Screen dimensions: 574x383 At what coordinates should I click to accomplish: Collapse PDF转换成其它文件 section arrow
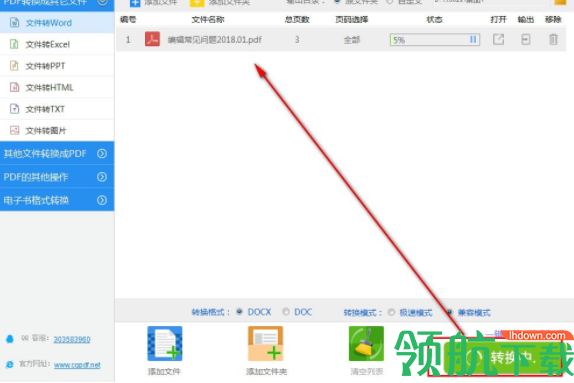coord(102,3)
